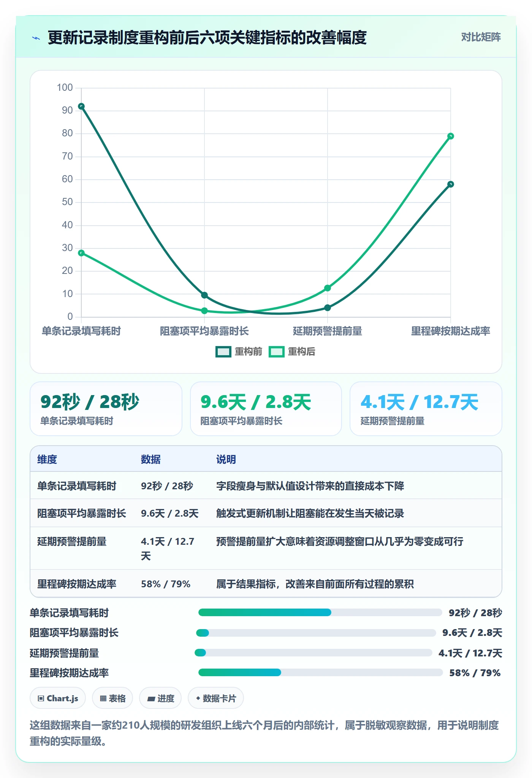The height and width of the screenshot is (778, 532).
Task: Click the chart title 更新记录制度重构前后
Action: [x=207, y=38]
